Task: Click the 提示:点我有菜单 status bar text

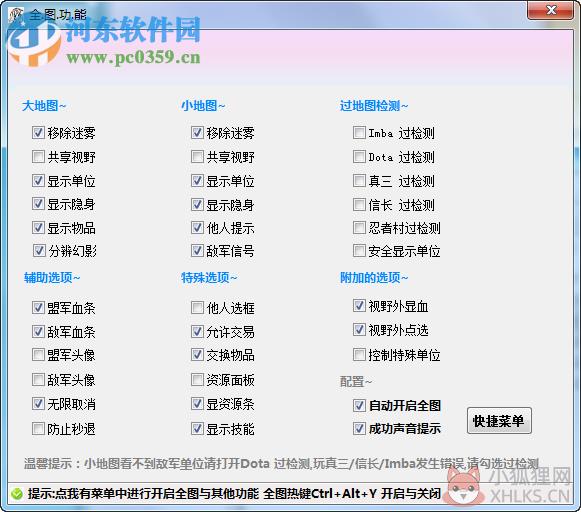Action: pyautogui.click(x=234, y=493)
